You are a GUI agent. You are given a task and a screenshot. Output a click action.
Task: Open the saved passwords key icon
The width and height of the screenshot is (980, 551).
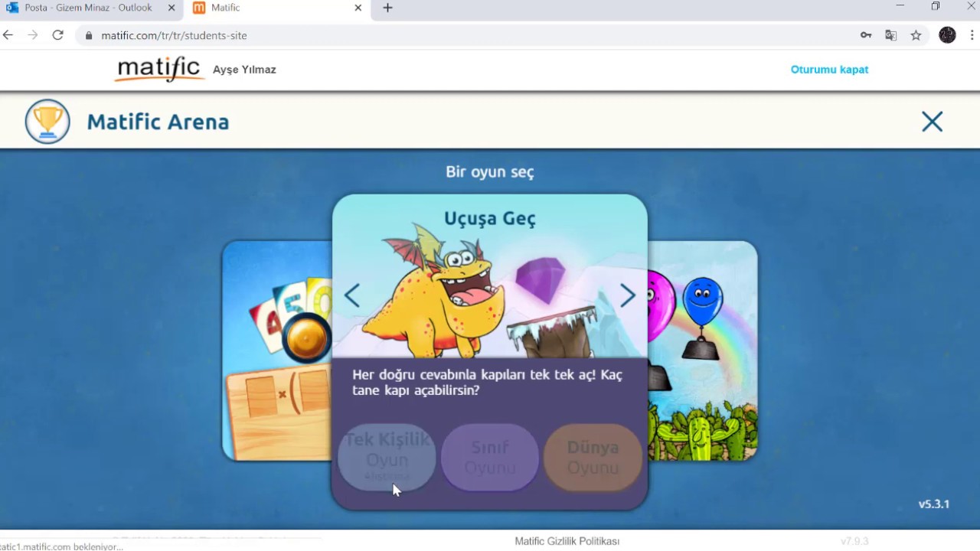(x=866, y=35)
